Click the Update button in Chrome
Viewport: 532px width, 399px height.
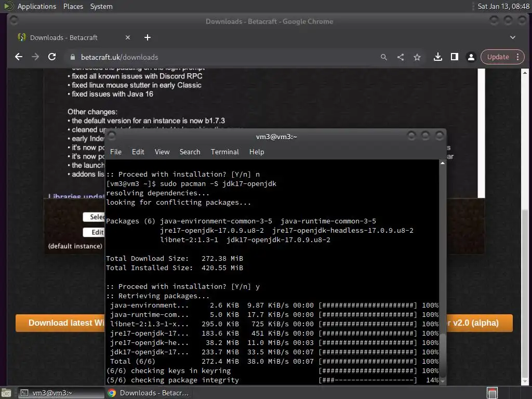pos(498,57)
